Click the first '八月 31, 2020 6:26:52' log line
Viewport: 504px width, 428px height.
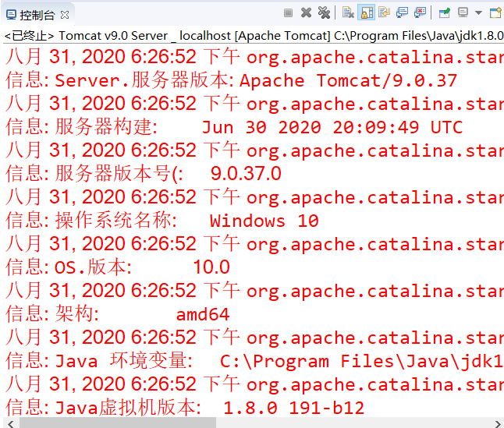pyautogui.click(x=254, y=57)
